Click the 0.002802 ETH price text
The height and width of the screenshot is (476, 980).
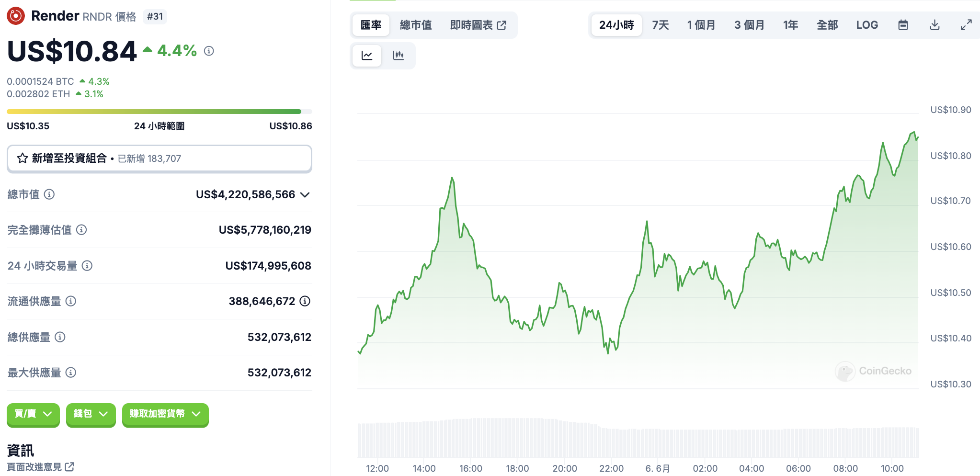pyautogui.click(x=38, y=94)
